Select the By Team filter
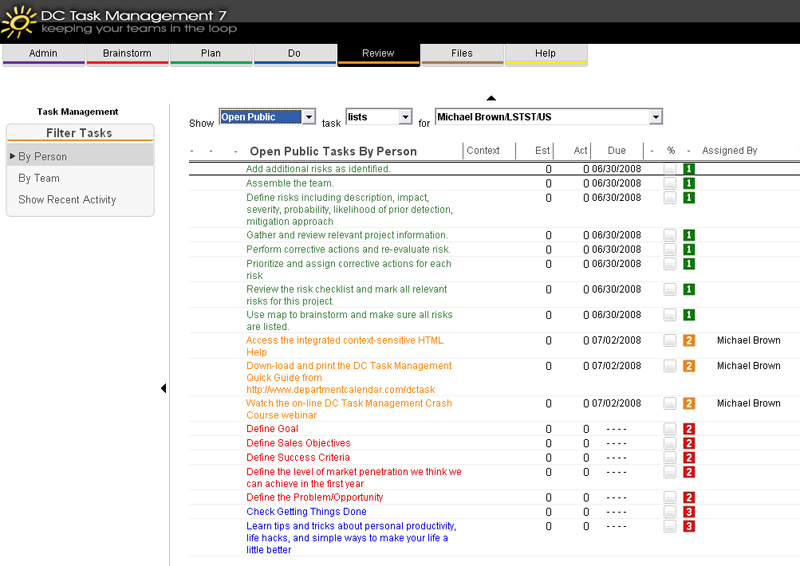800x566 pixels. coord(39,178)
